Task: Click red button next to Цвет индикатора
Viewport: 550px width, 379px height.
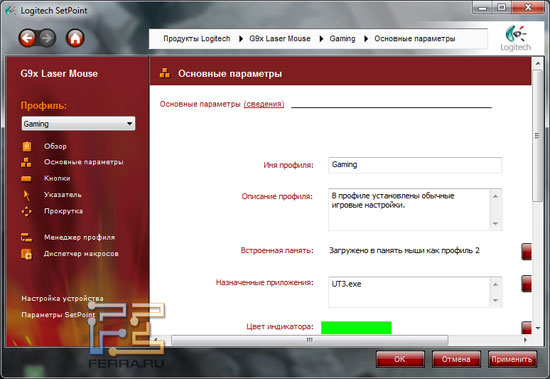Action: 526,327
